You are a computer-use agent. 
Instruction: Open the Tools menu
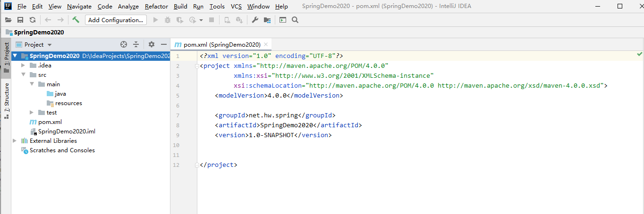pyautogui.click(x=217, y=7)
